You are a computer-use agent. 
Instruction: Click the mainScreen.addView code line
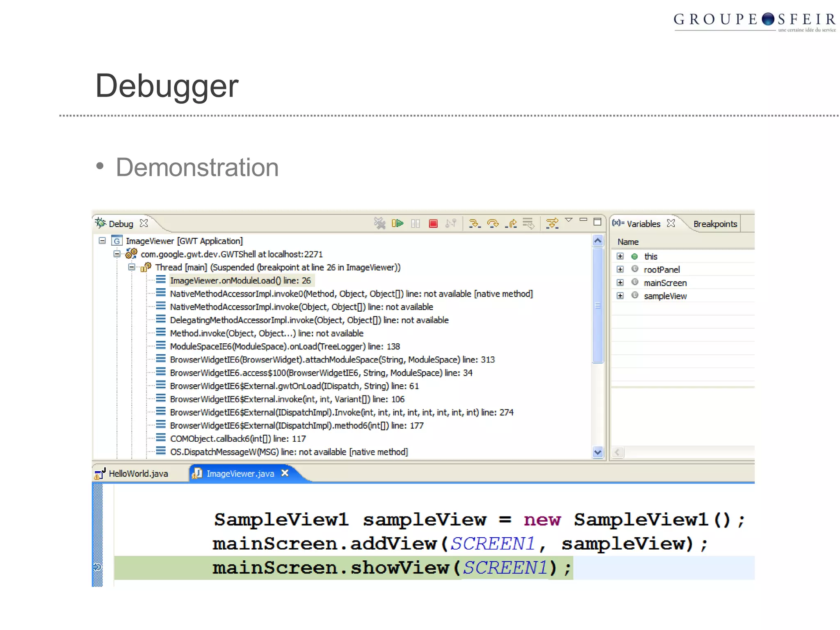coord(460,544)
